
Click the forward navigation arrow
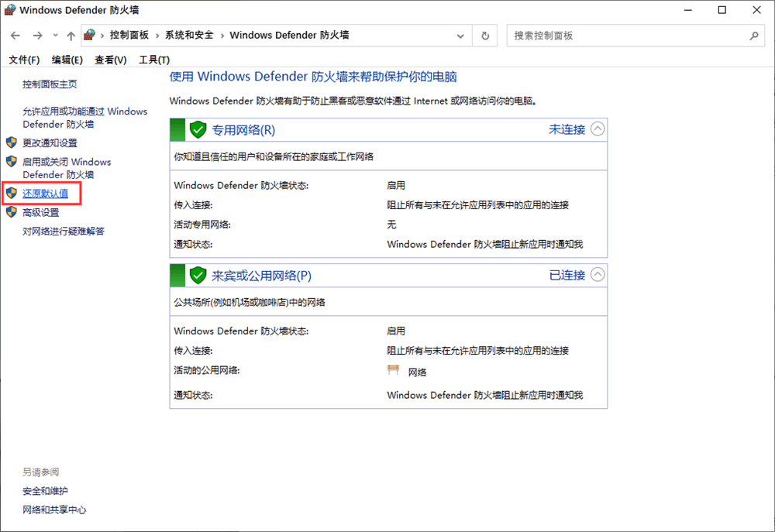[37, 35]
